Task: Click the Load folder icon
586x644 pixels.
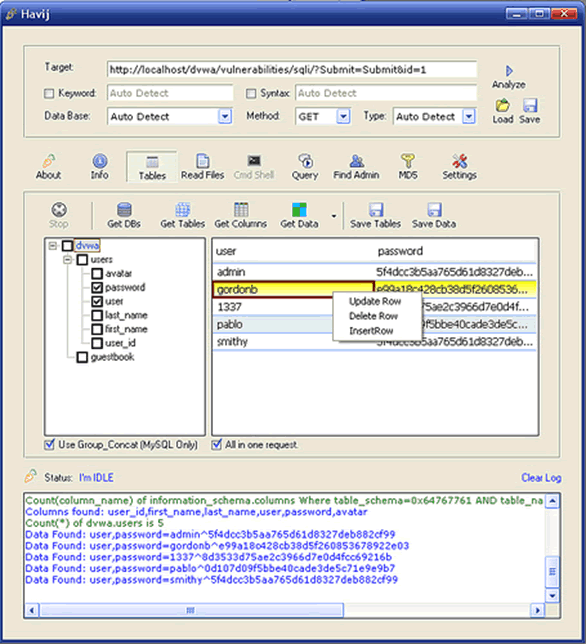Action: [x=502, y=106]
